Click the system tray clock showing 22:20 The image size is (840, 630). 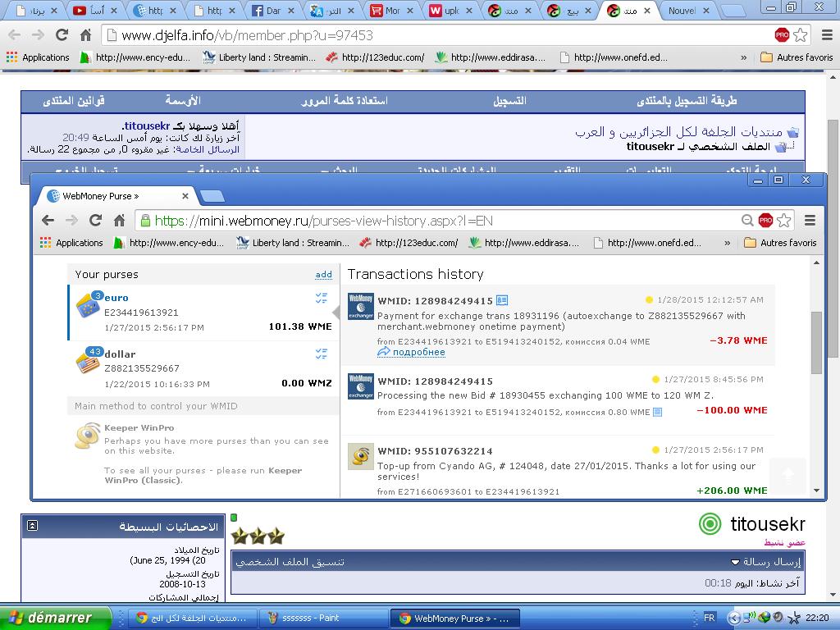pyautogui.click(x=817, y=618)
